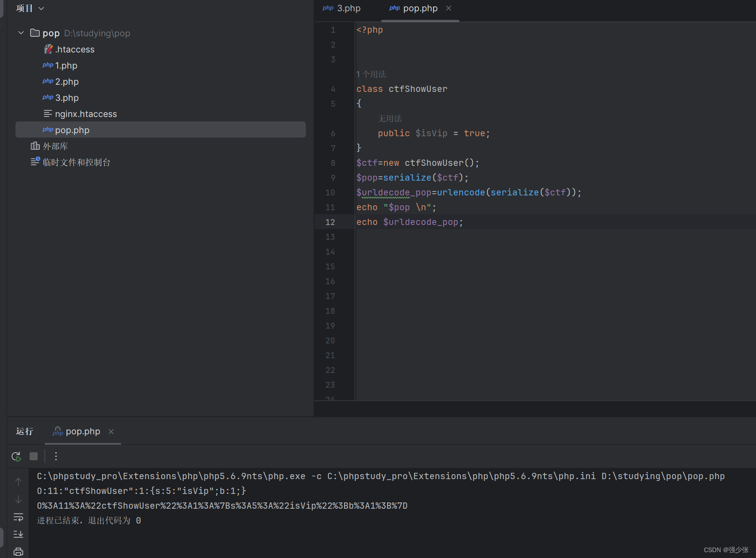Click the pop.php tab php icon
The width and height of the screenshot is (756, 558).
pyautogui.click(x=394, y=8)
